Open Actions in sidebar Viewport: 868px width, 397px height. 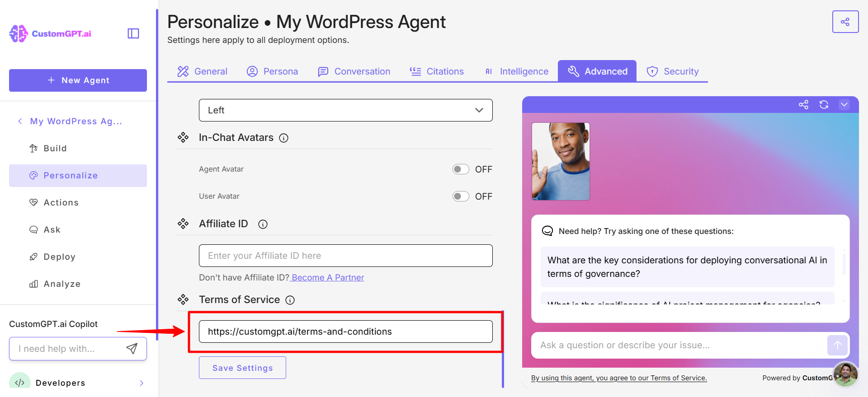click(x=78, y=202)
